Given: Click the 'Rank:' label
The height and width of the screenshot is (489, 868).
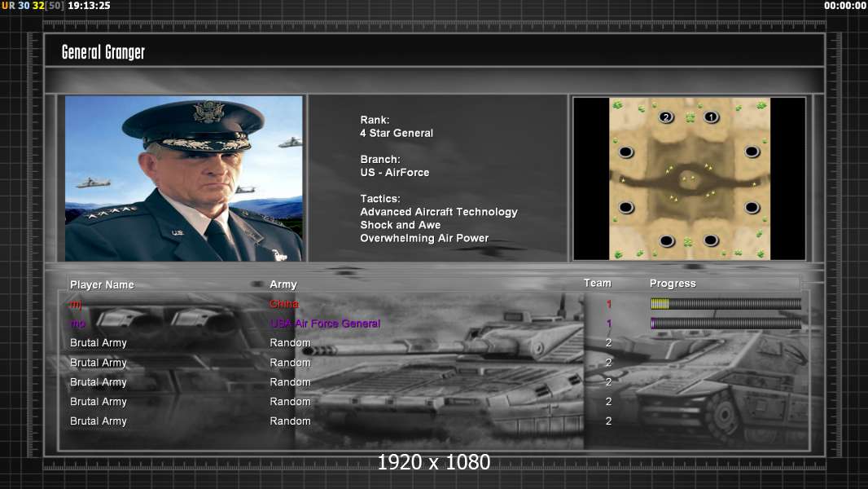Looking at the screenshot, I should coord(375,120).
